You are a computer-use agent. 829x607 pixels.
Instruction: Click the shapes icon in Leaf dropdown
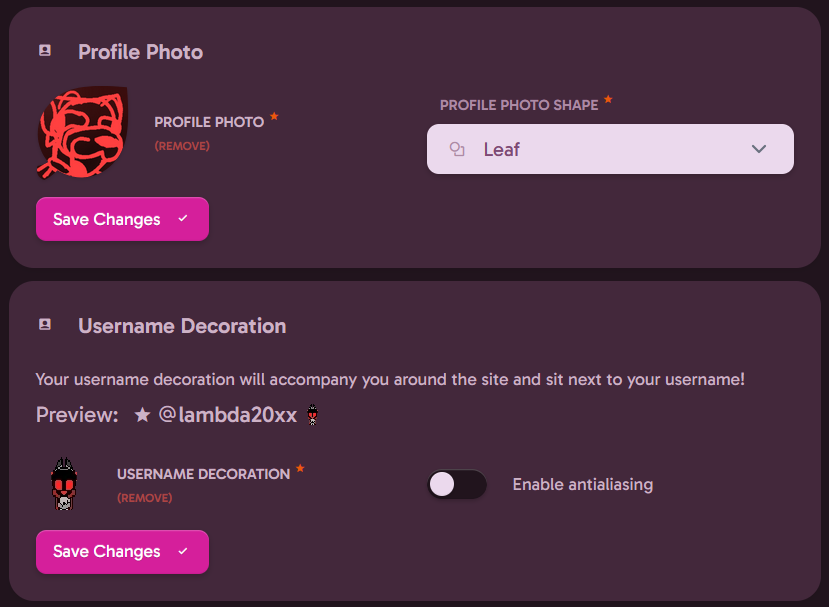click(x=457, y=150)
